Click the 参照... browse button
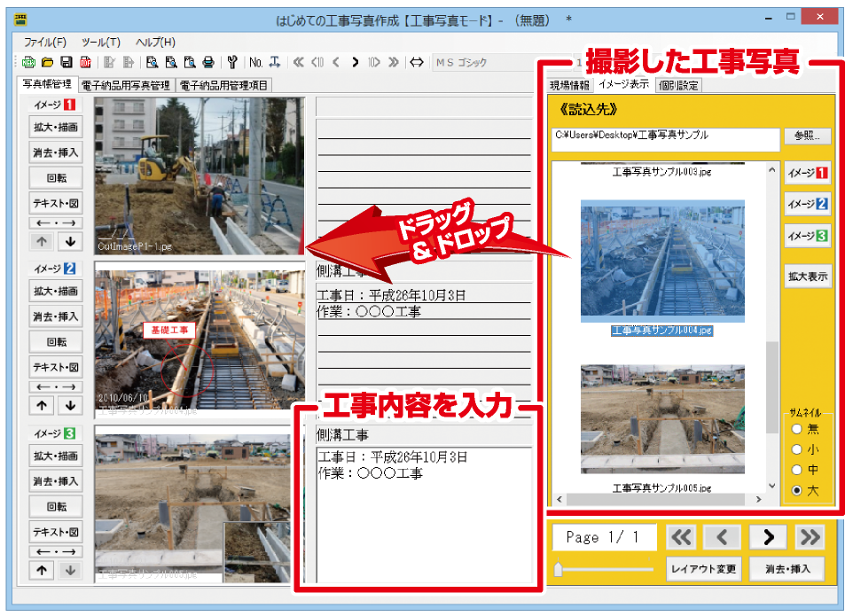 point(807,136)
